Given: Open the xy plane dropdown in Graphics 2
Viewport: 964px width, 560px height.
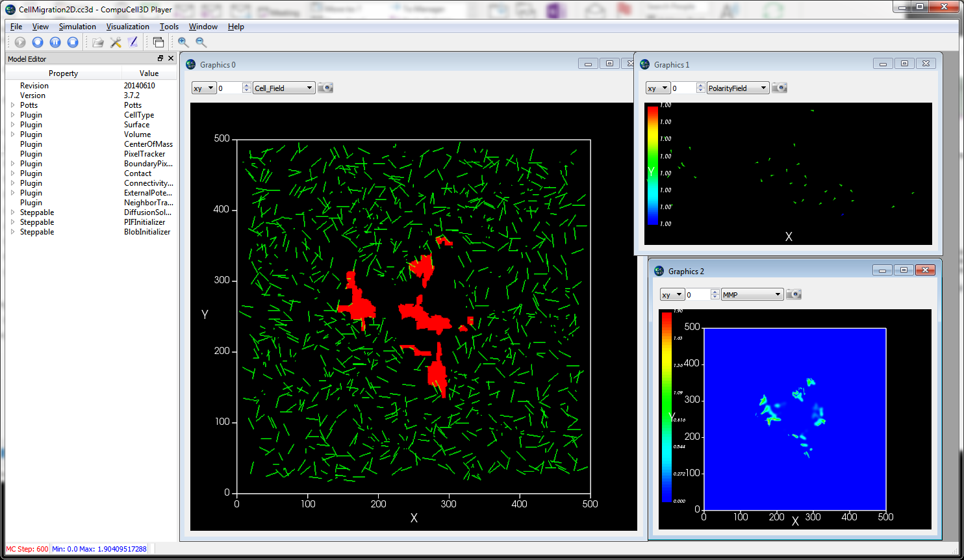Looking at the screenshot, I should pyautogui.click(x=672, y=294).
